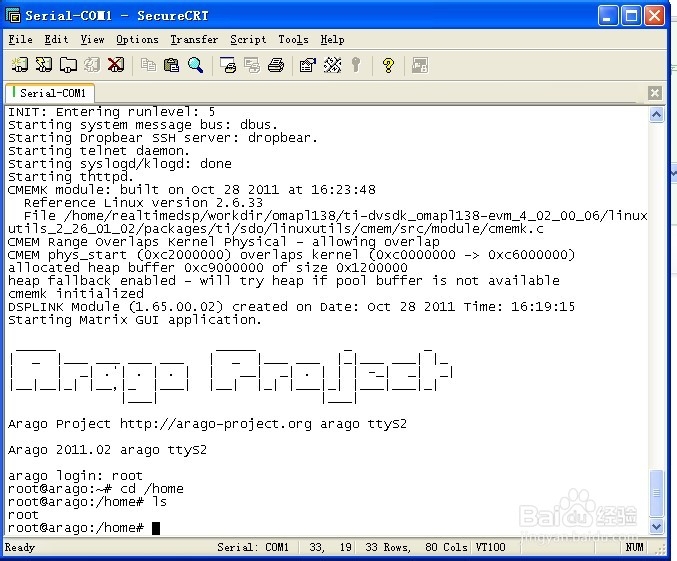Click the Find magnifier icon
Screen dimensions: 677x561
196,65
